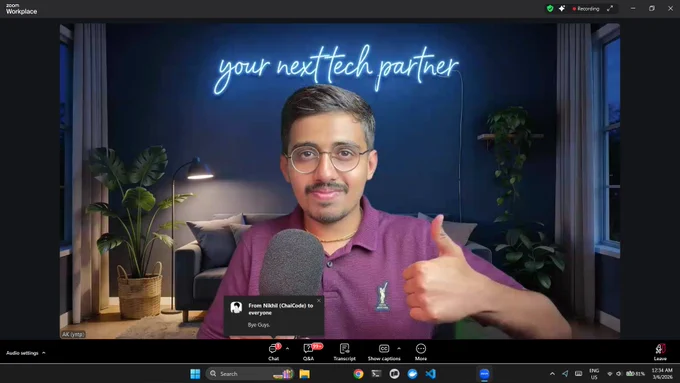The height and width of the screenshot is (383, 680).
Task: Open the ENG US language switcher
Action: coord(594,373)
